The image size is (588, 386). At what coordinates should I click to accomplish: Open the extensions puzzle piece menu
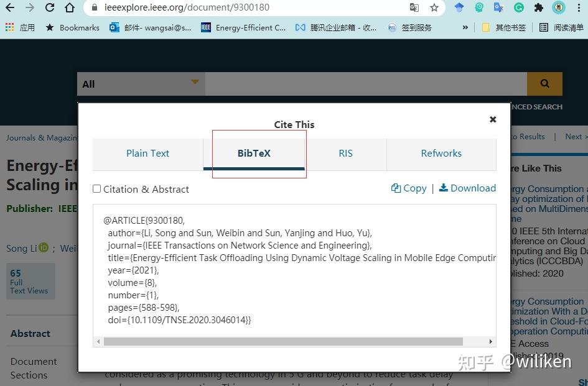[538, 7]
